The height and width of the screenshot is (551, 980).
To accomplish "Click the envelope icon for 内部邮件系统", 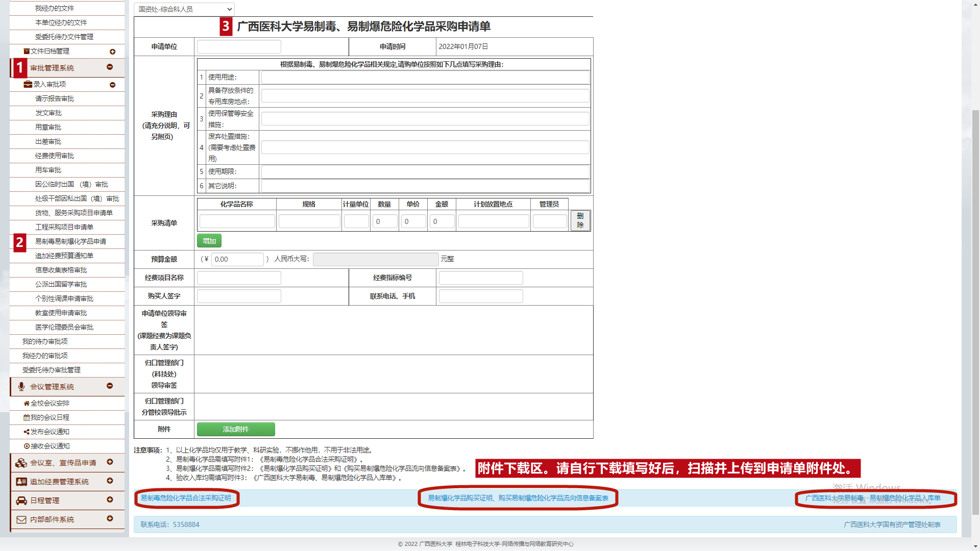I will pos(21,519).
